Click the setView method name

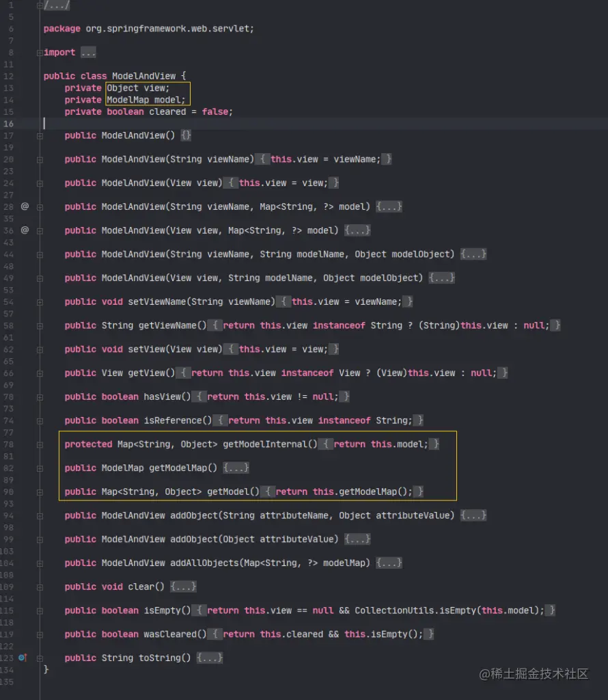[146, 349]
